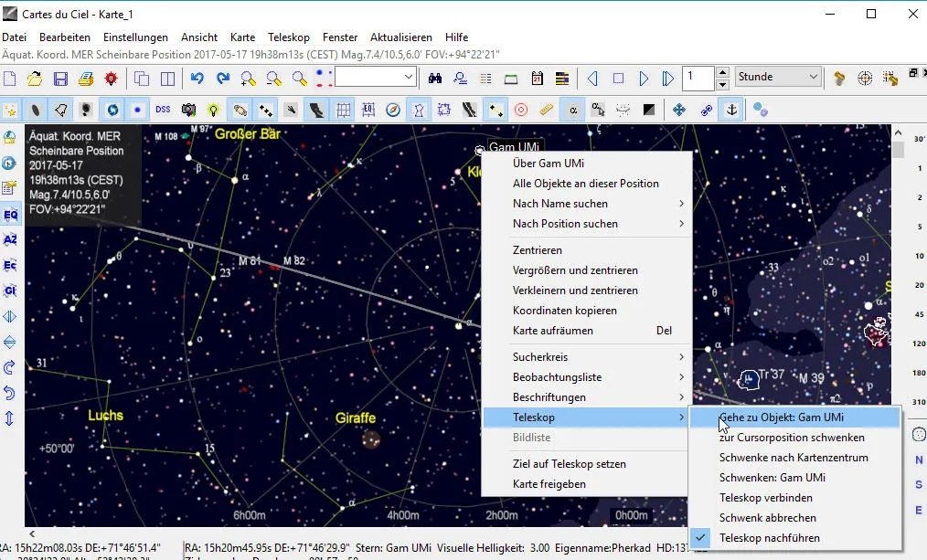Viewport: 927px width, 560px height.
Task: Click the printer icon in toolbar
Action: coord(85,79)
